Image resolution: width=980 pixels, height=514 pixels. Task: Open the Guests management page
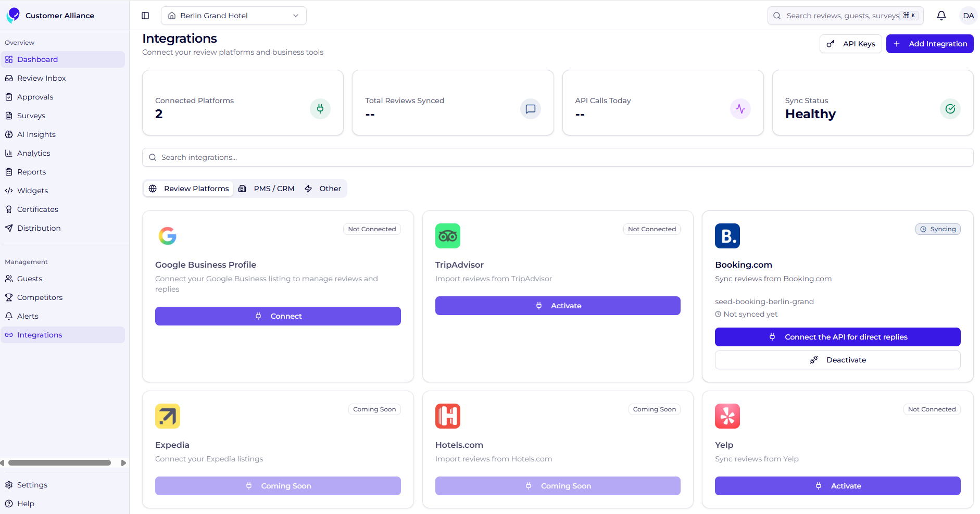click(63, 279)
